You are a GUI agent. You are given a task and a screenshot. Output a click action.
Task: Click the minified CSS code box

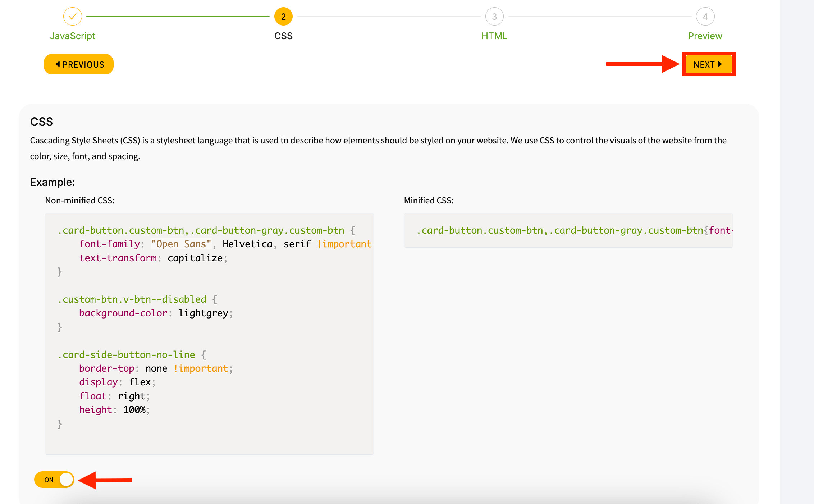[x=568, y=230]
